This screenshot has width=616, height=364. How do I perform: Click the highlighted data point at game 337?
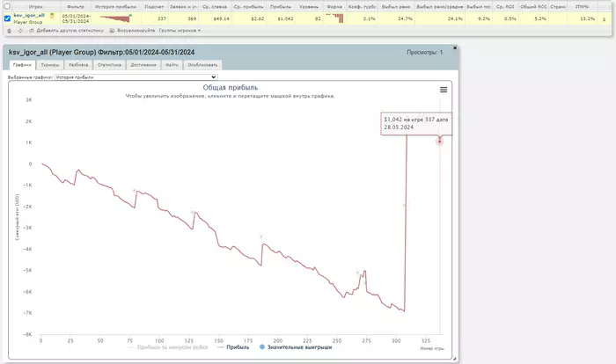click(x=440, y=142)
